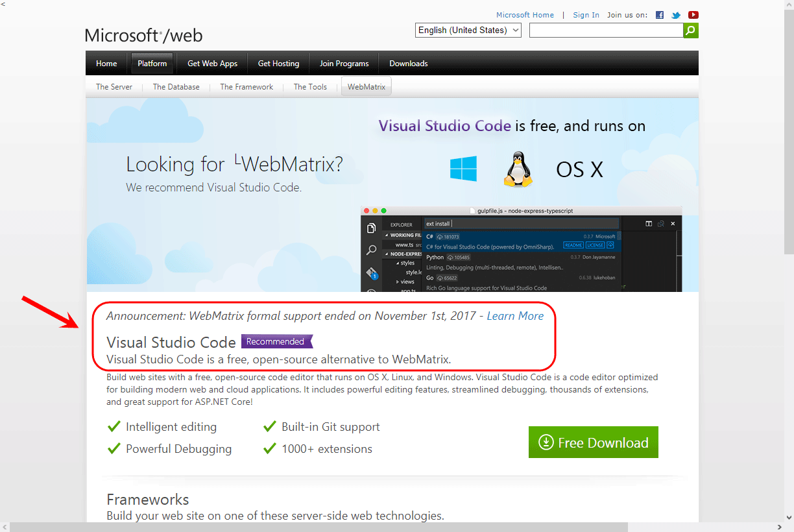Screen dimensions: 794x532
Task: Click the Visual Studio Code section title
Action: [171, 342]
